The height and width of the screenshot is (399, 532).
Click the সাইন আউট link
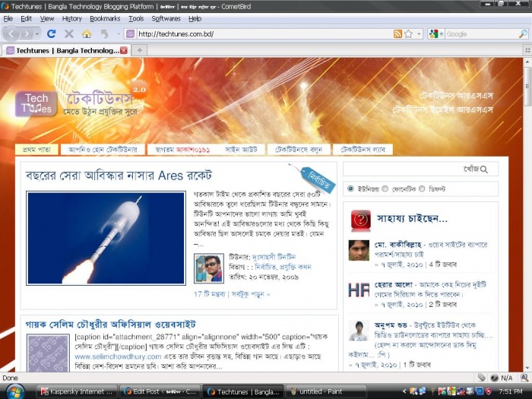(241, 150)
